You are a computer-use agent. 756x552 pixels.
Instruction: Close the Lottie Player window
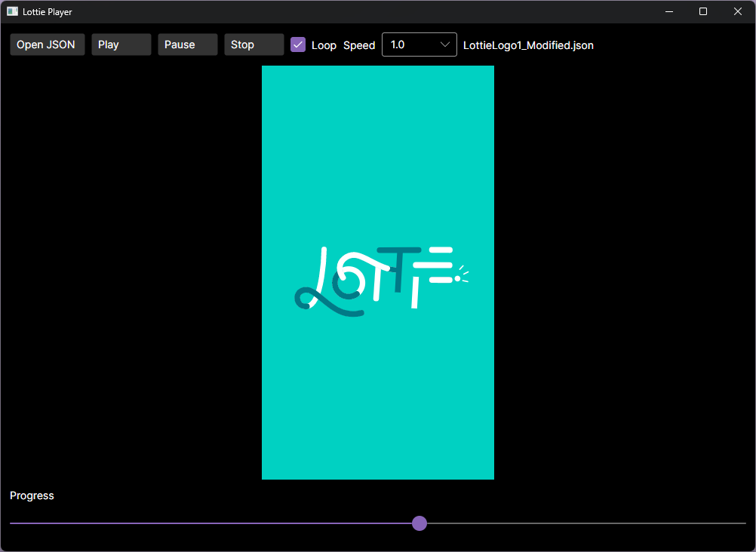click(738, 11)
